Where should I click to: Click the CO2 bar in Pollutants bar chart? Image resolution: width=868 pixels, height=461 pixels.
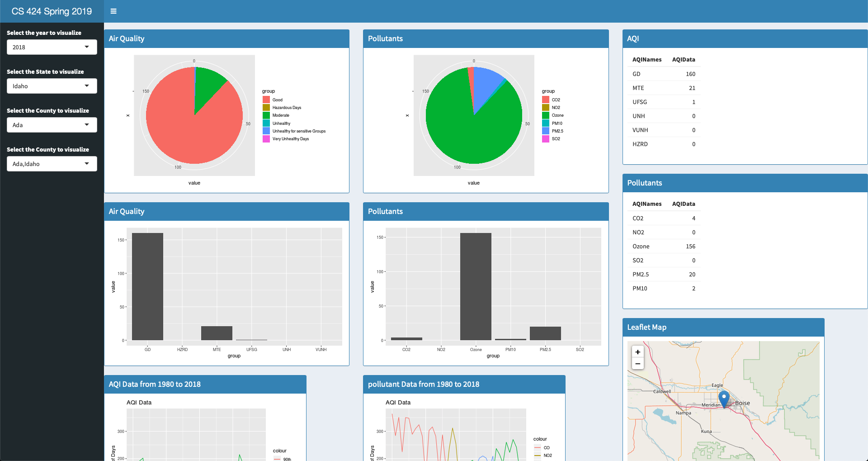[406, 339]
